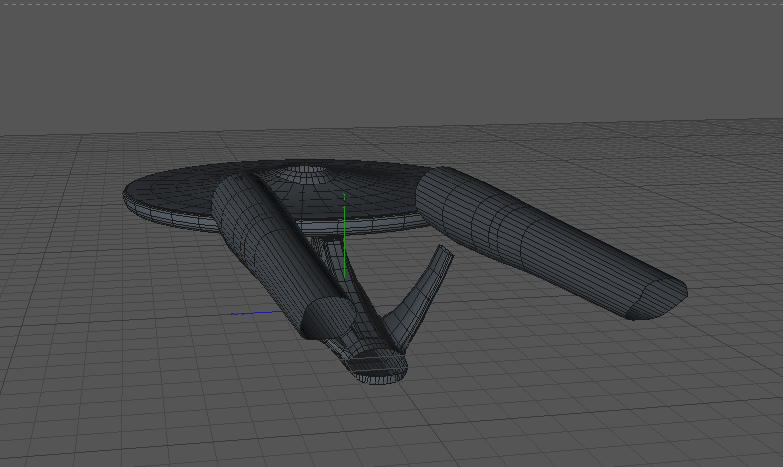Click the green vertical axis line

[345, 235]
